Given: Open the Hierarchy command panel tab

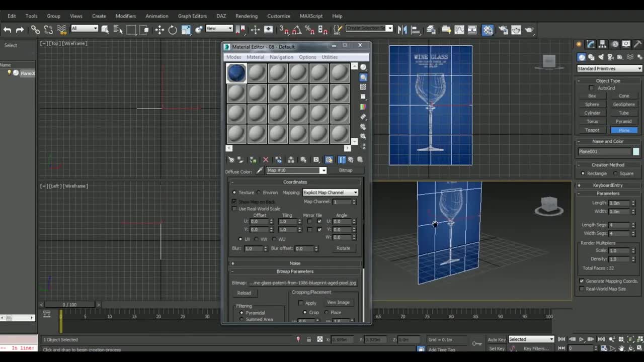Looking at the screenshot, I should (x=602, y=44).
